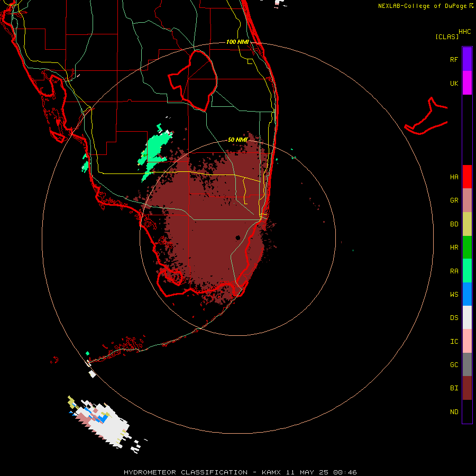Click the large green rain echo cluster

click(x=155, y=152)
